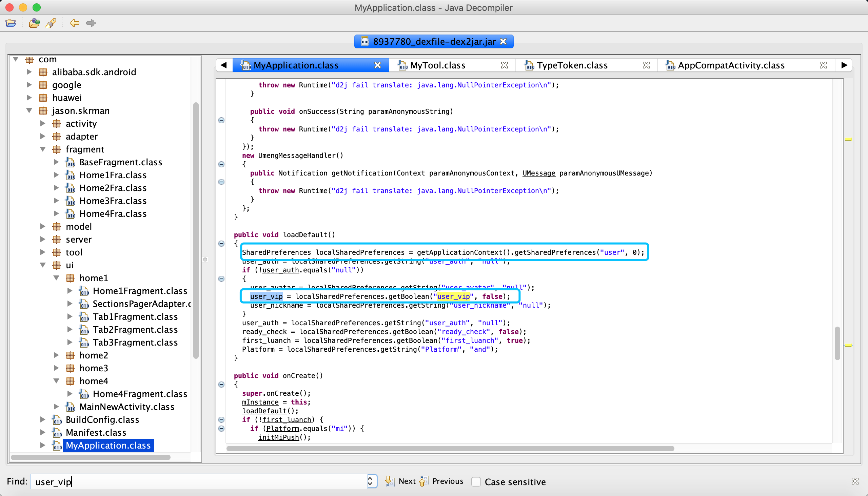Expand the model package
The image size is (868, 496).
tap(43, 227)
